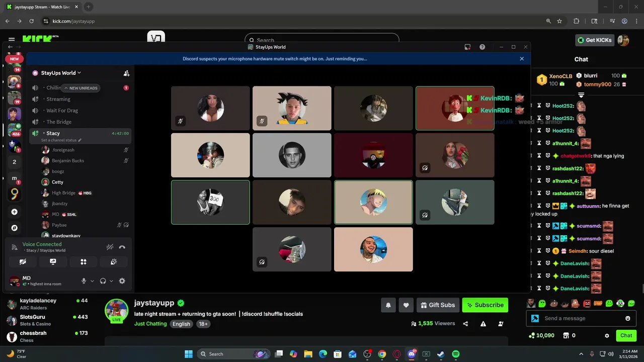Screen dimensions: 644x362
Task: Disconnect from the Discord voice call
Action: pyautogui.click(x=122, y=247)
